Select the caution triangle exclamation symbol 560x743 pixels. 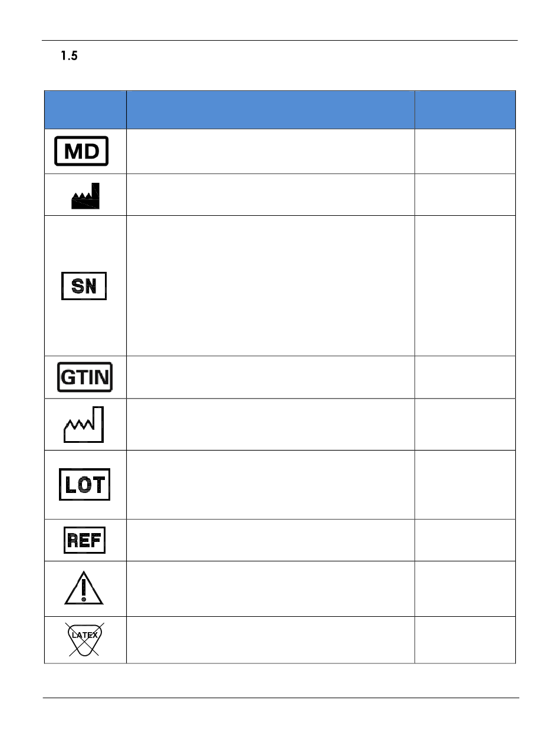pos(84,588)
